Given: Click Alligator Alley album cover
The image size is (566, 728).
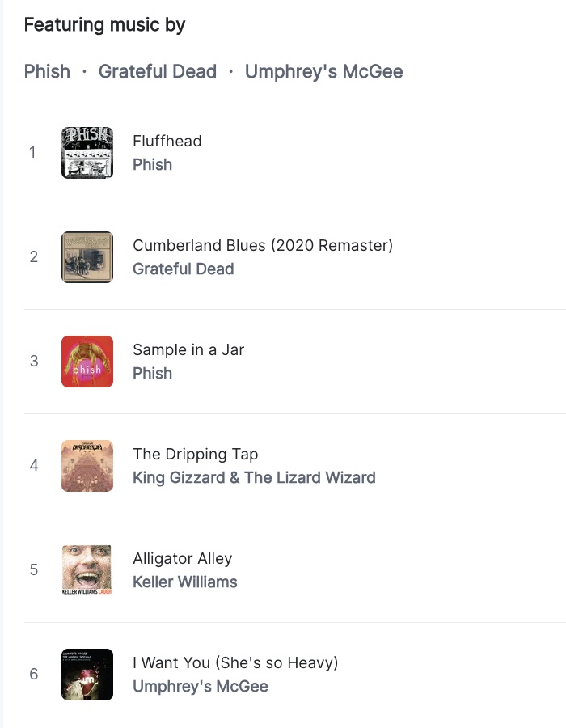Looking at the screenshot, I should 87,570.
